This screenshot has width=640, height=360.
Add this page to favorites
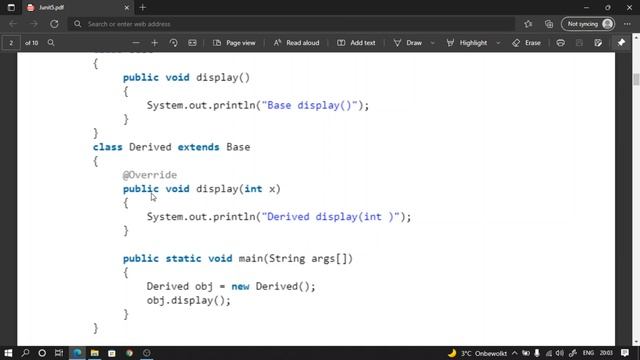coord(528,24)
